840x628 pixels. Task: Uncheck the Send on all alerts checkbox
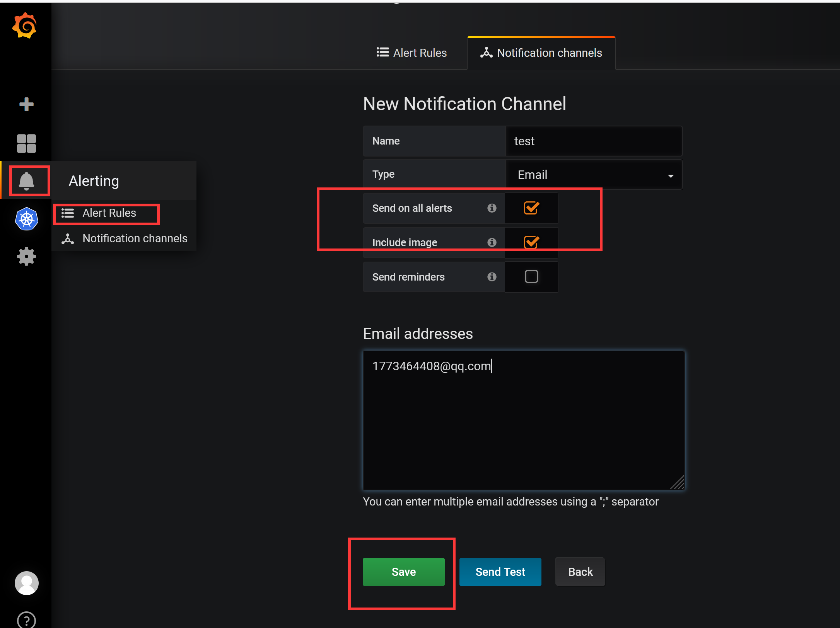[x=531, y=208]
